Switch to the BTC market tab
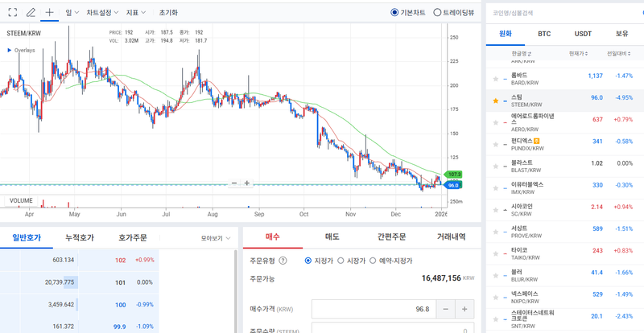Screen dimensions: 644x333 (544, 34)
